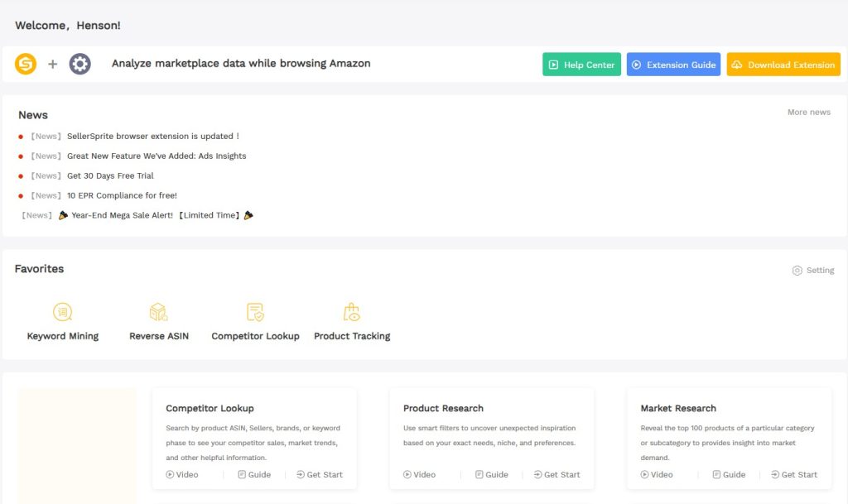This screenshot has width=848, height=504.
Task: Open the Competitor Lookup favorite icon
Action: 255,312
